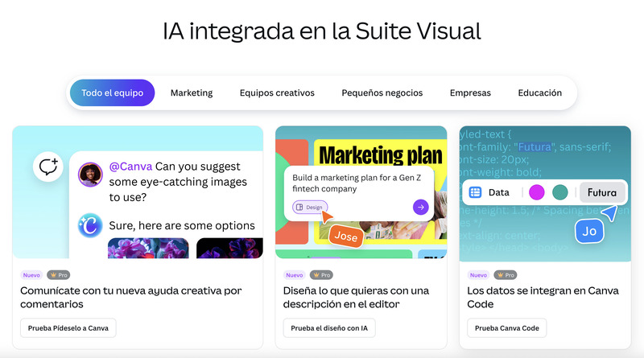Click the Design chip in the prompt box
644x358 pixels.
(x=310, y=208)
